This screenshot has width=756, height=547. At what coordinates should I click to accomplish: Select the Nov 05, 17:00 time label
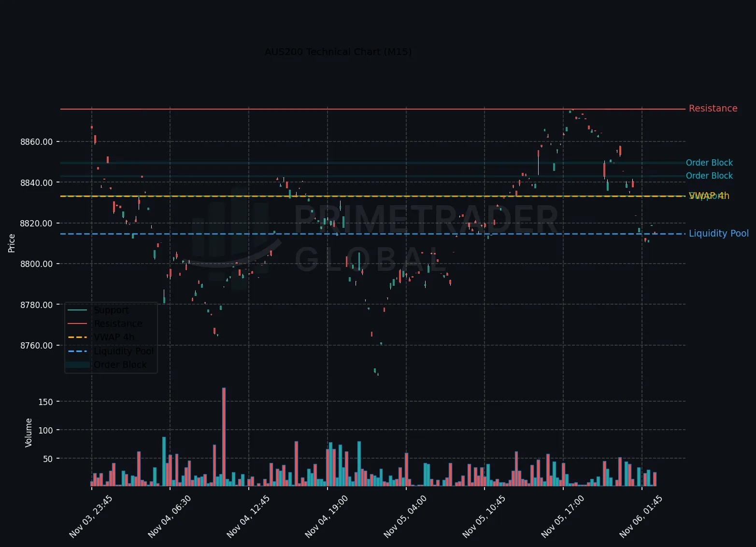562,516
